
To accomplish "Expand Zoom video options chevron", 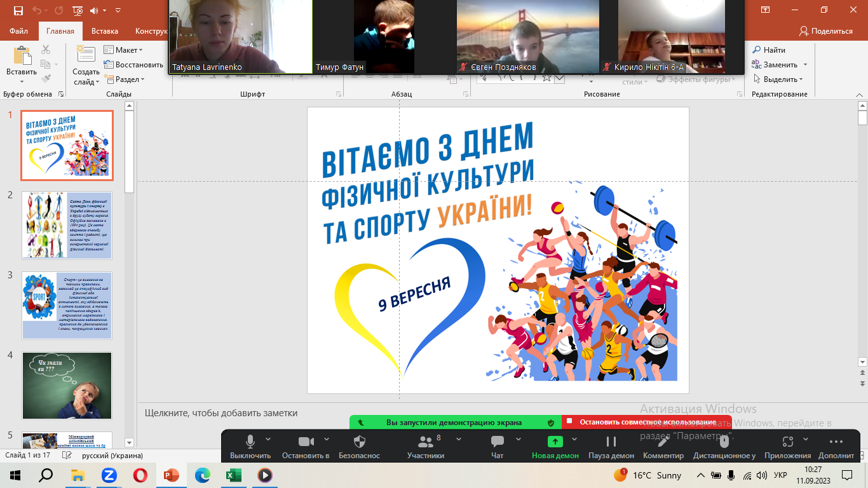I will coord(327,439).
